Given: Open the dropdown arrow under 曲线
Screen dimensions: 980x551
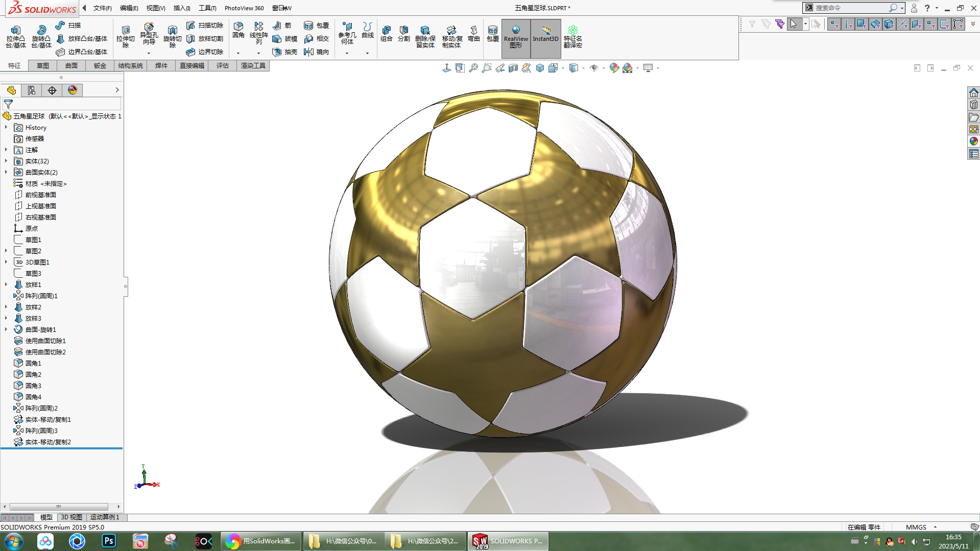Looking at the screenshot, I should (367, 53).
